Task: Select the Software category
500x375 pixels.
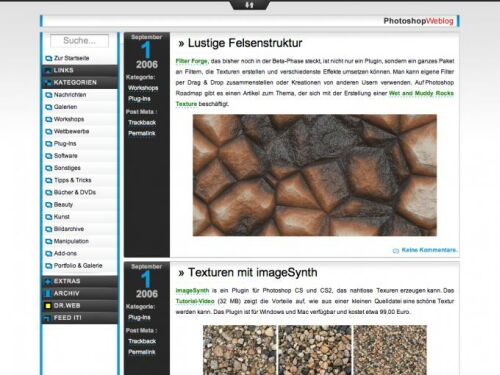Action: [66, 156]
